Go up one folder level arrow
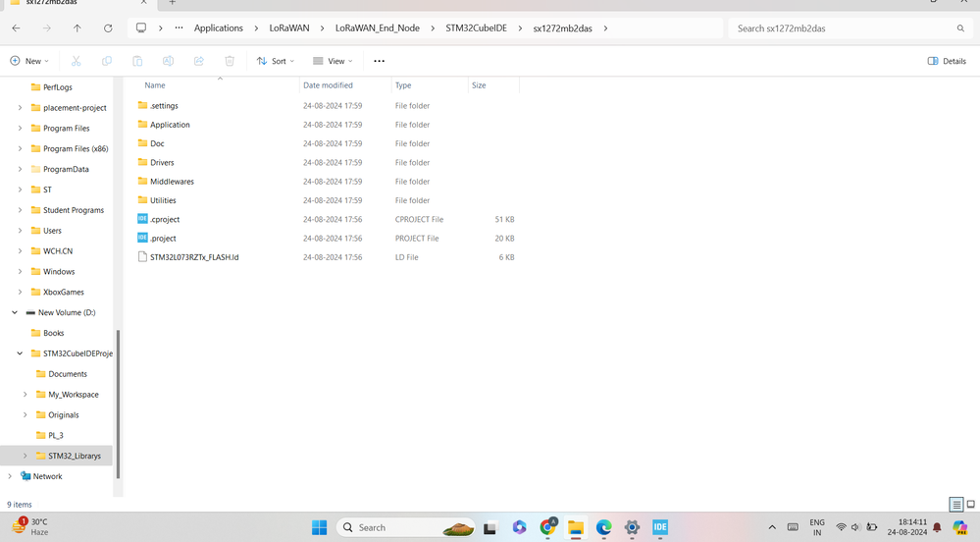 (77, 28)
